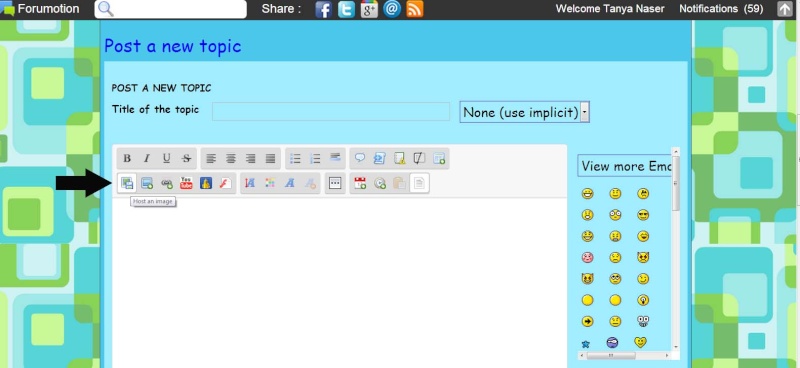The width and height of the screenshot is (800, 368).
Task: Insert the current time
Action: point(380,183)
